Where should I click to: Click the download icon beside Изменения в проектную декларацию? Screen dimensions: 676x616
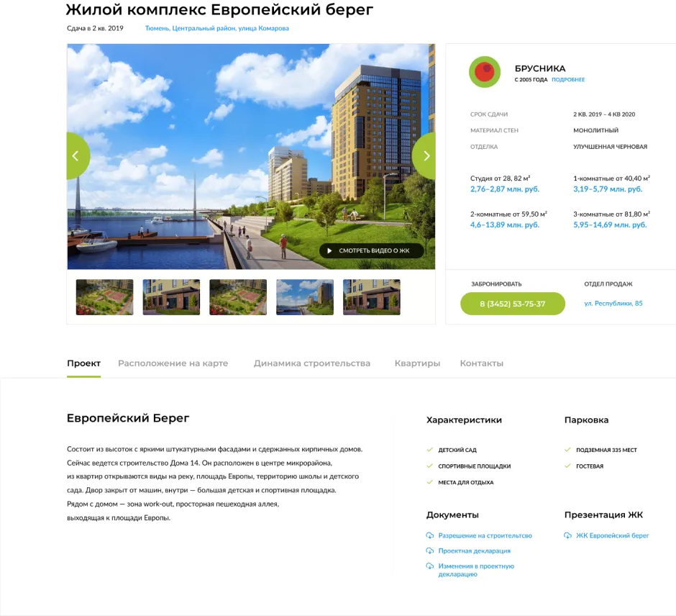[430, 566]
